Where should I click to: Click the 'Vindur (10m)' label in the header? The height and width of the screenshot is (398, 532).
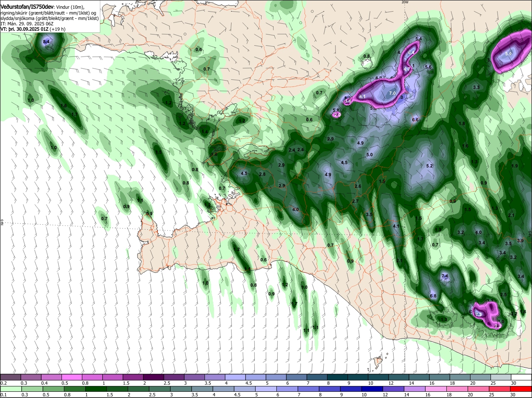pyautogui.click(x=70, y=7)
